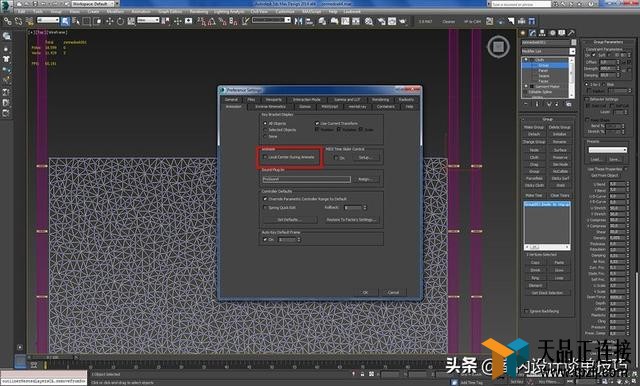
Task: Switch to the Viewports preferences tab
Action: point(273,100)
